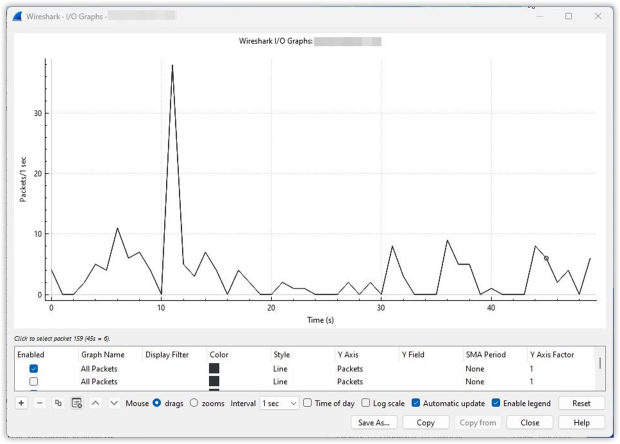Toggle Time of day checkbox

[x=307, y=403]
